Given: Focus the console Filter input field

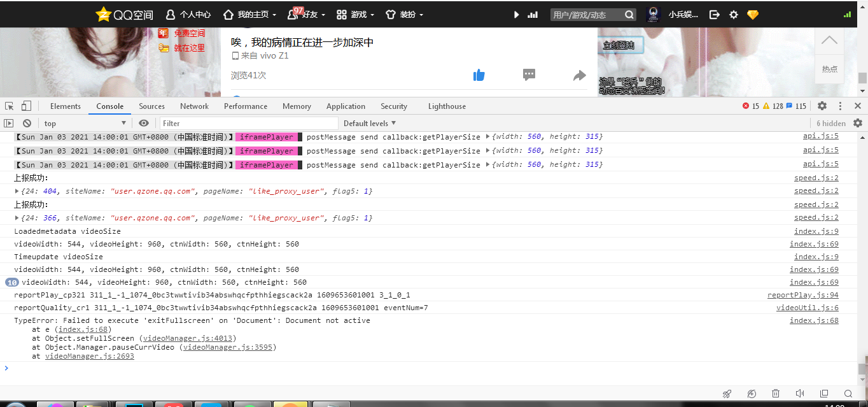Looking at the screenshot, I should tap(249, 123).
